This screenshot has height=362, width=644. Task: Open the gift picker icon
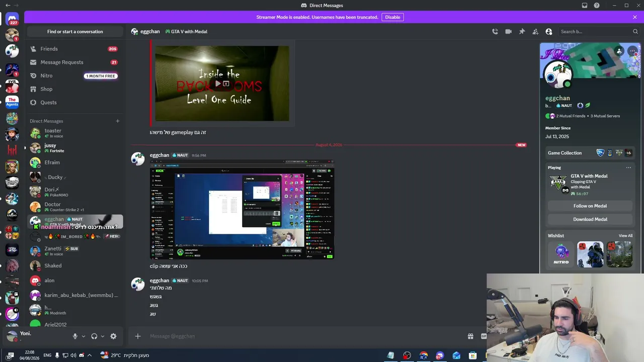click(x=470, y=336)
